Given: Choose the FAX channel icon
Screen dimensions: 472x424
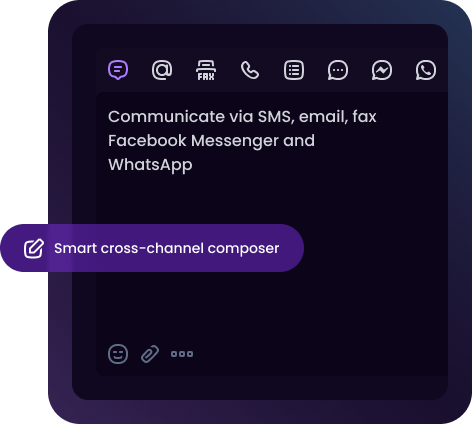Looking at the screenshot, I should [x=206, y=70].
